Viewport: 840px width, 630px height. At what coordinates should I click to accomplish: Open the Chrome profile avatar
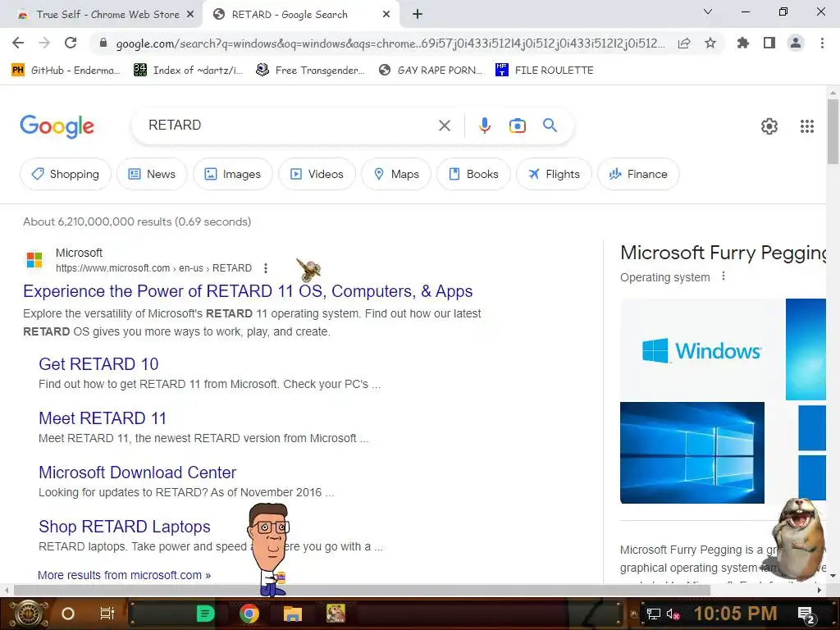[x=796, y=43]
